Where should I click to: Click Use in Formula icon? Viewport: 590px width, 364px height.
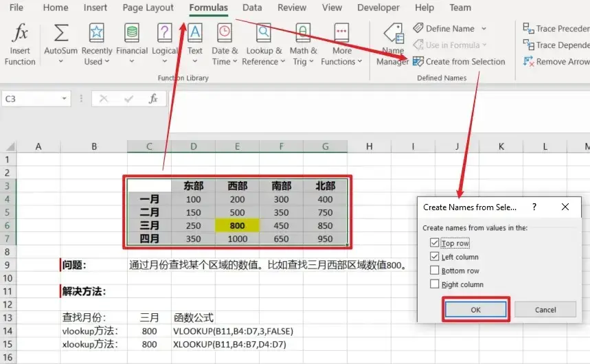(418, 45)
